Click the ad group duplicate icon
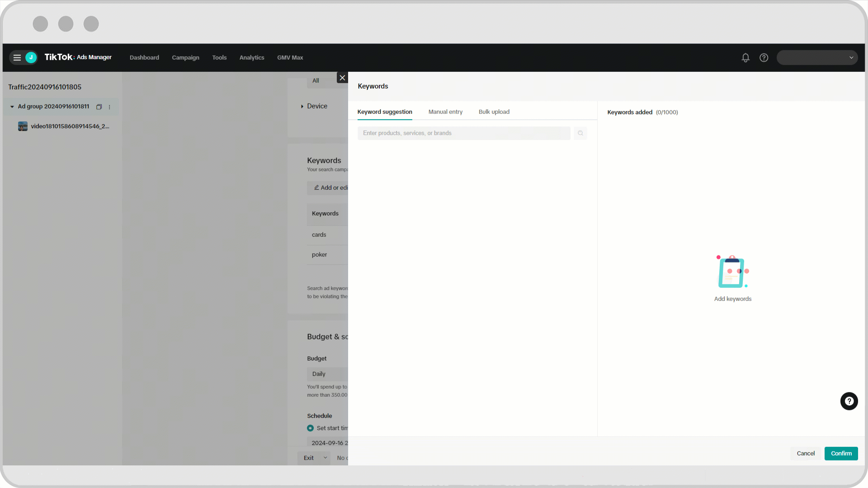This screenshot has height=488, width=868. (x=99, y=107)
